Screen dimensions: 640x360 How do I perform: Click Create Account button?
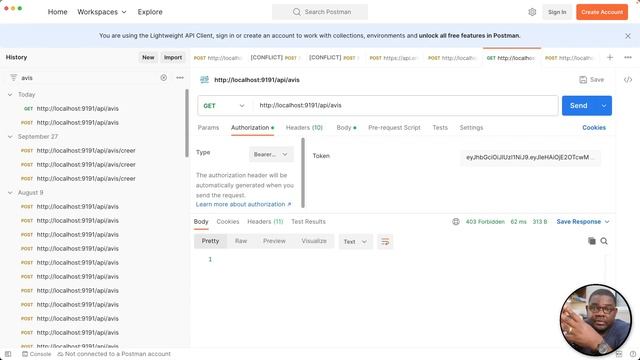[x=602, y=12]
